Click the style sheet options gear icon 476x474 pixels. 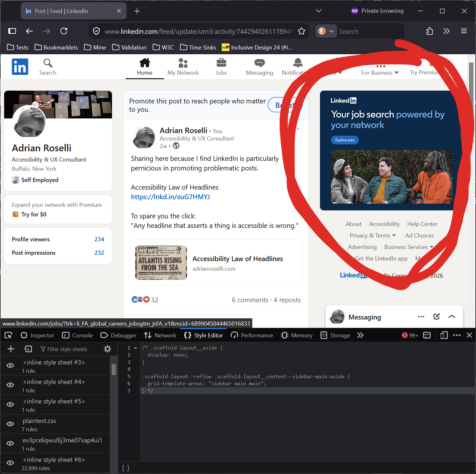point(108,349)
